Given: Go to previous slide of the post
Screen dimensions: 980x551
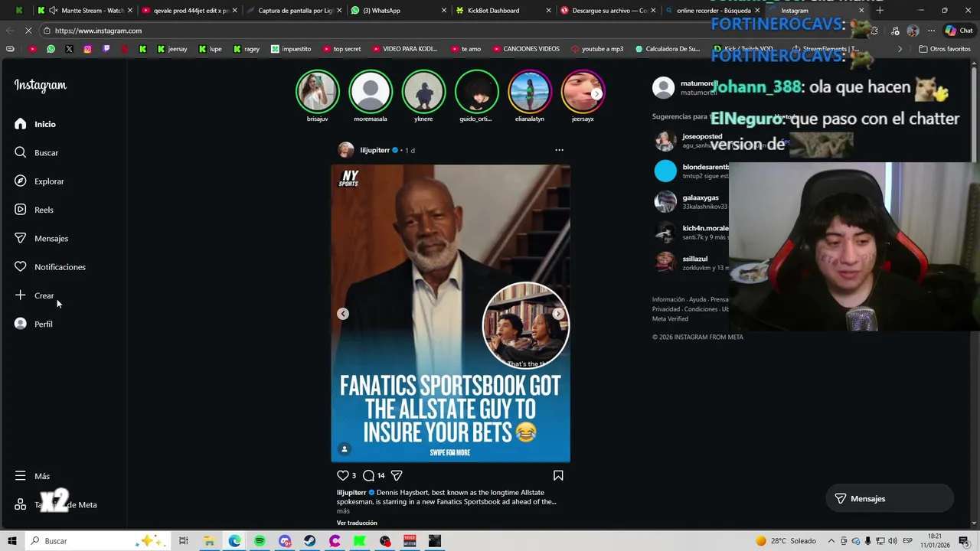Looking at the screenshot, I should (343, 314).
